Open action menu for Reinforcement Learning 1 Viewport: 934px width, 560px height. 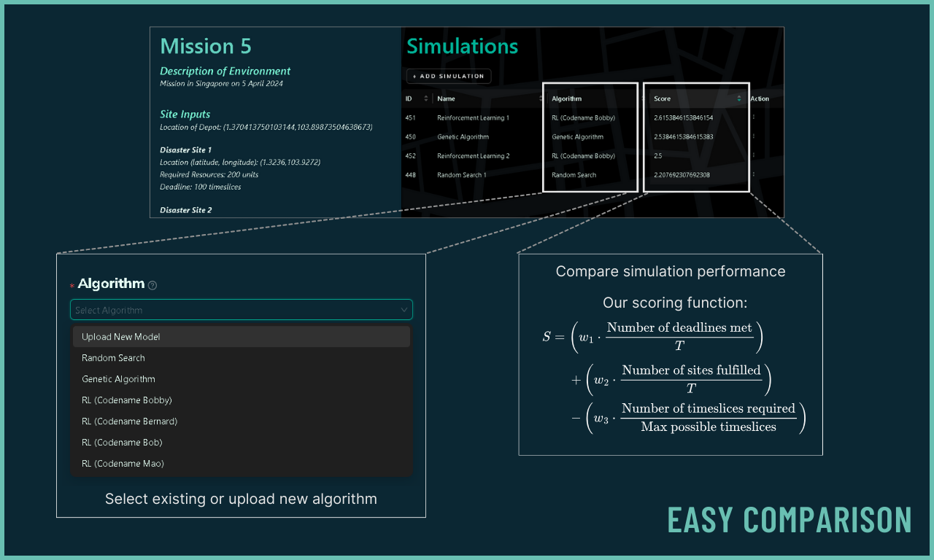click(754, 117)
